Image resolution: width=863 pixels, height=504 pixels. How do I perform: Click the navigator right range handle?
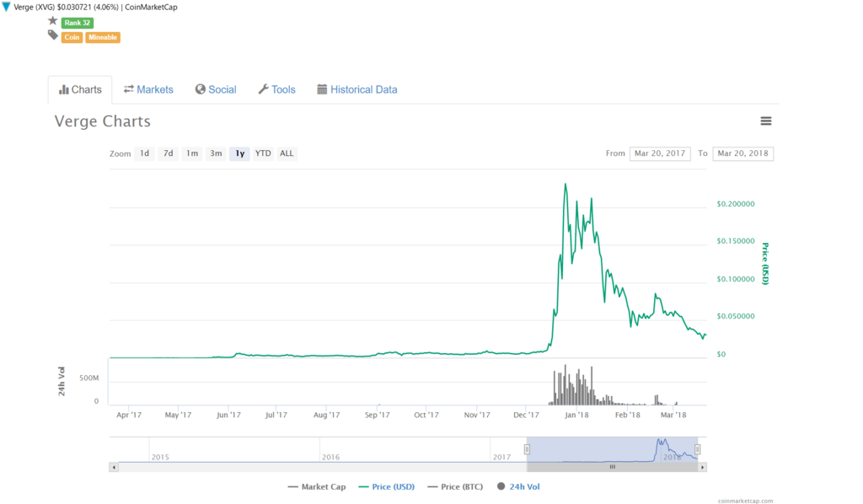click(697, 449)
